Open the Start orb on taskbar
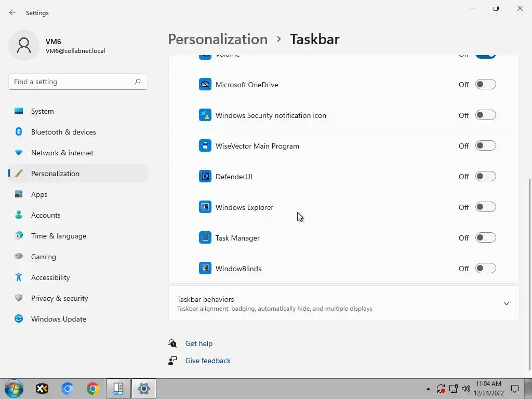Screen dimensions: 532x399 point(14,389)
